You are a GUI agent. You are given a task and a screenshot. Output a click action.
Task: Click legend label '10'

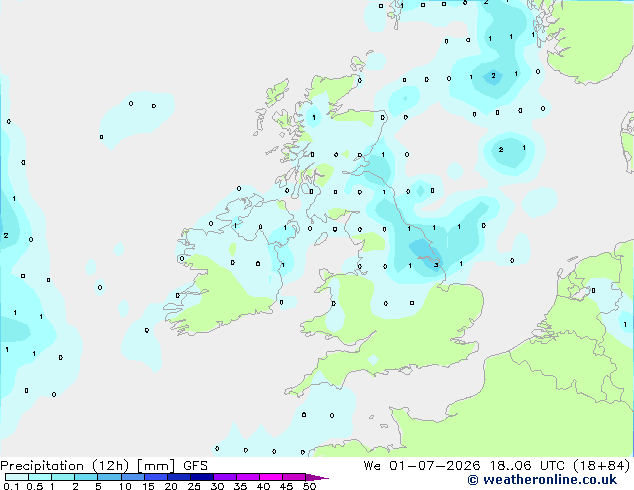[x=125, y=486]
